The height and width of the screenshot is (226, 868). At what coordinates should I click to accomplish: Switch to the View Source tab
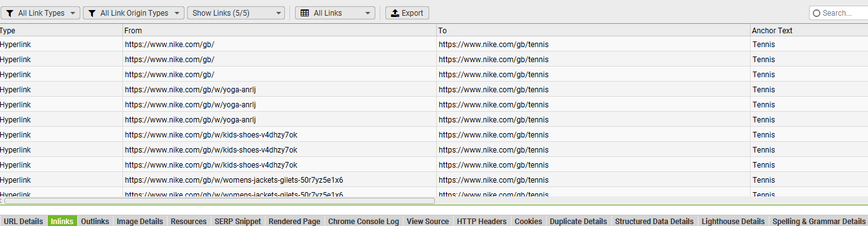[x=427, y=221]
